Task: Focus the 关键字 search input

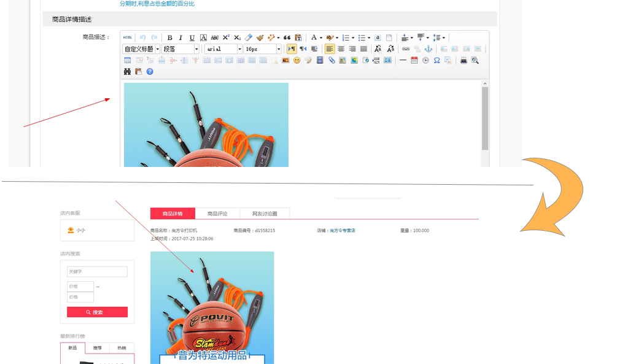Action: [x=97, y=271]
